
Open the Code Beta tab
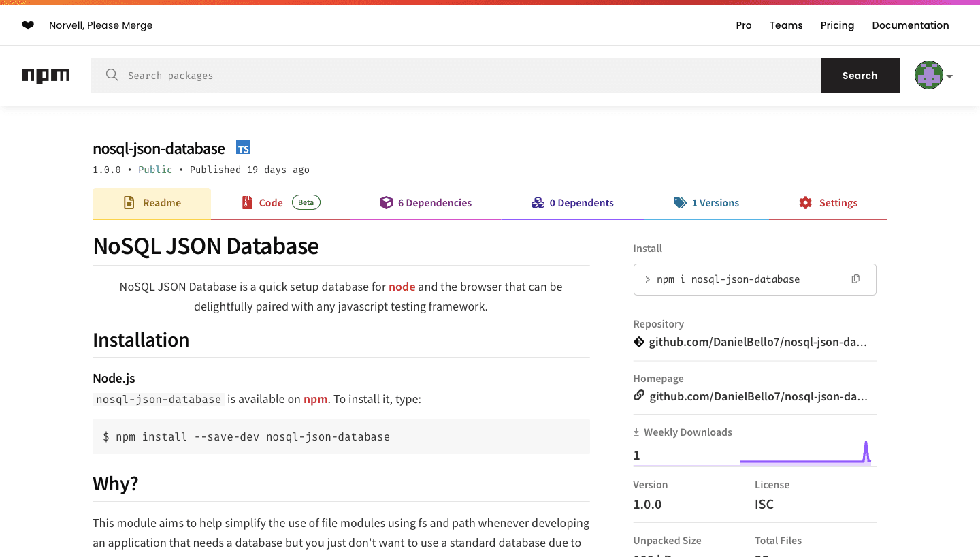[x=280, y=203]
